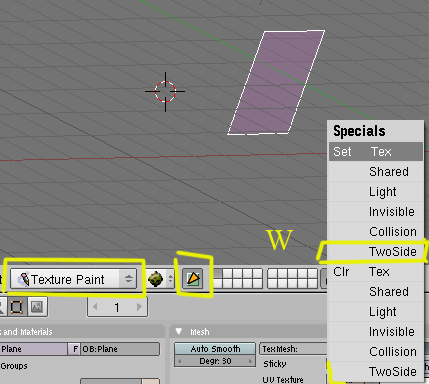Click the Editing context square-vertices icon
This screenshot has width=429, height=384.
16,307
